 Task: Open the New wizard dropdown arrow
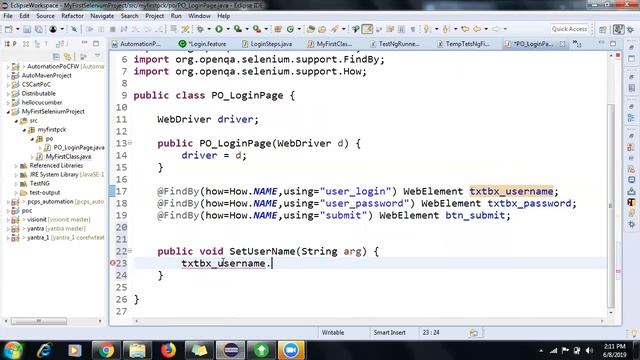(x=17, y=29)
